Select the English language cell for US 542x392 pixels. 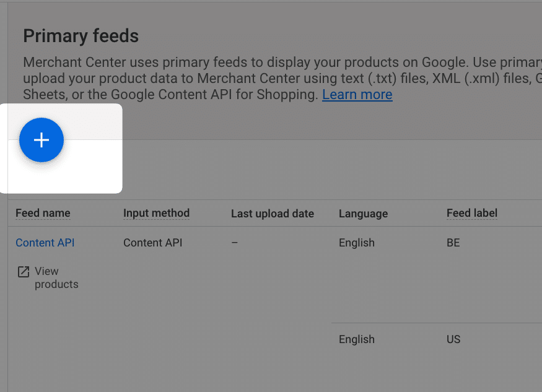pos(357,339)
